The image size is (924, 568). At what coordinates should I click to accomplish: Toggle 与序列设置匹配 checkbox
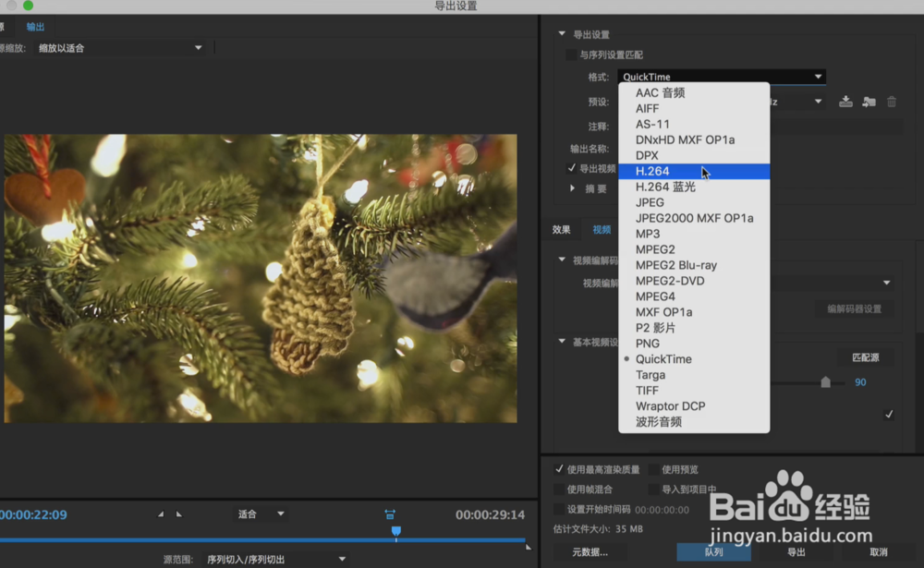click(x=570, y=54)
